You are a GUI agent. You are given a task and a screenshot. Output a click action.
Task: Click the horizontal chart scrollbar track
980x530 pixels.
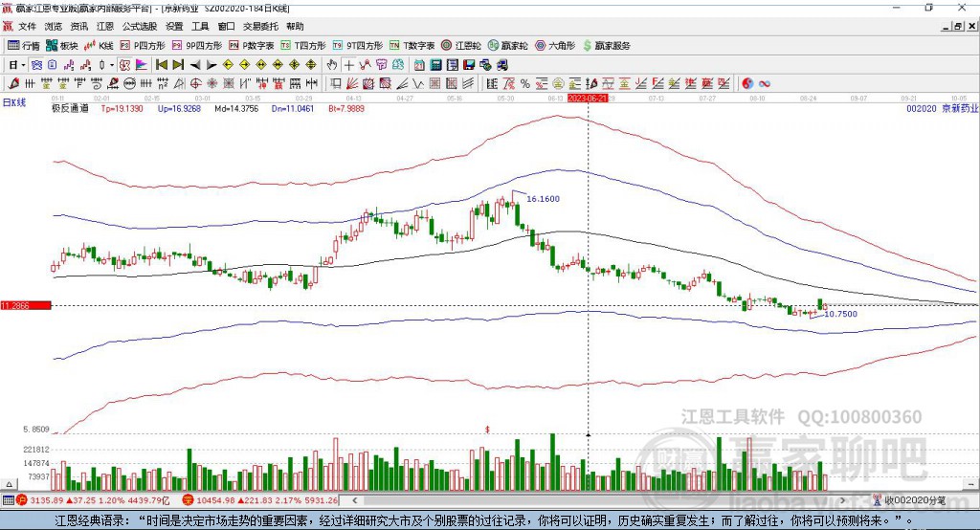tap(600, 500)
